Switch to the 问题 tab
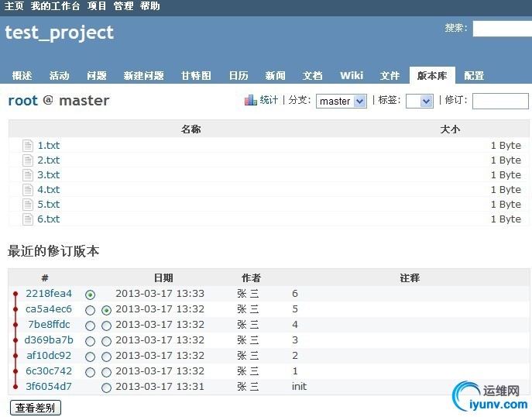This screenshot has height=417, width=532. tap(96, 75)
